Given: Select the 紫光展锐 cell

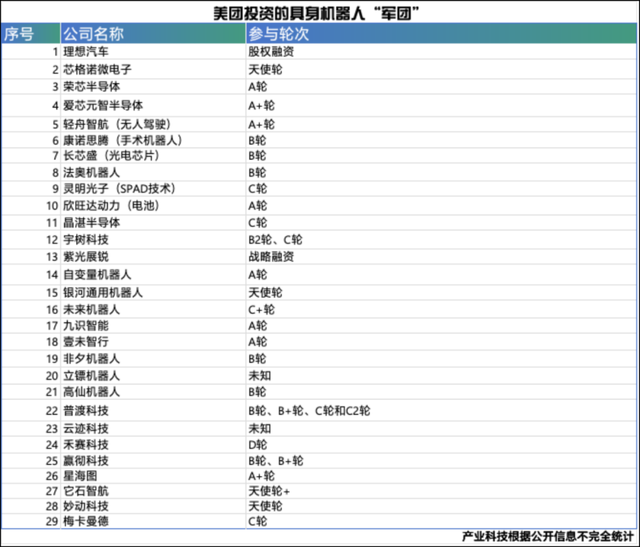Looking at the screenshot, I should [x=153, y=257].
